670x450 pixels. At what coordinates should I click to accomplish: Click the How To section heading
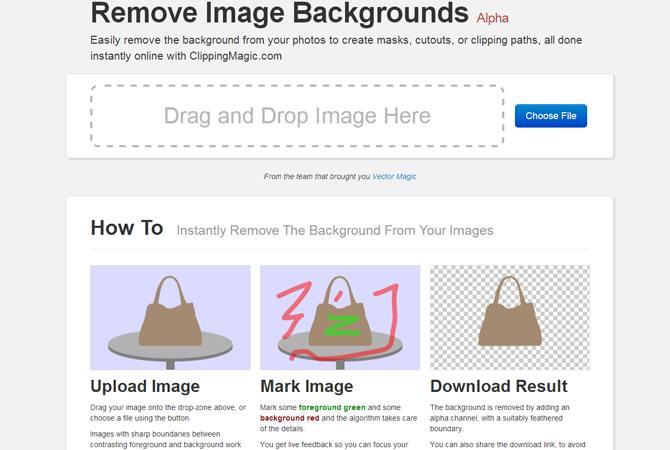pos(126,228)
